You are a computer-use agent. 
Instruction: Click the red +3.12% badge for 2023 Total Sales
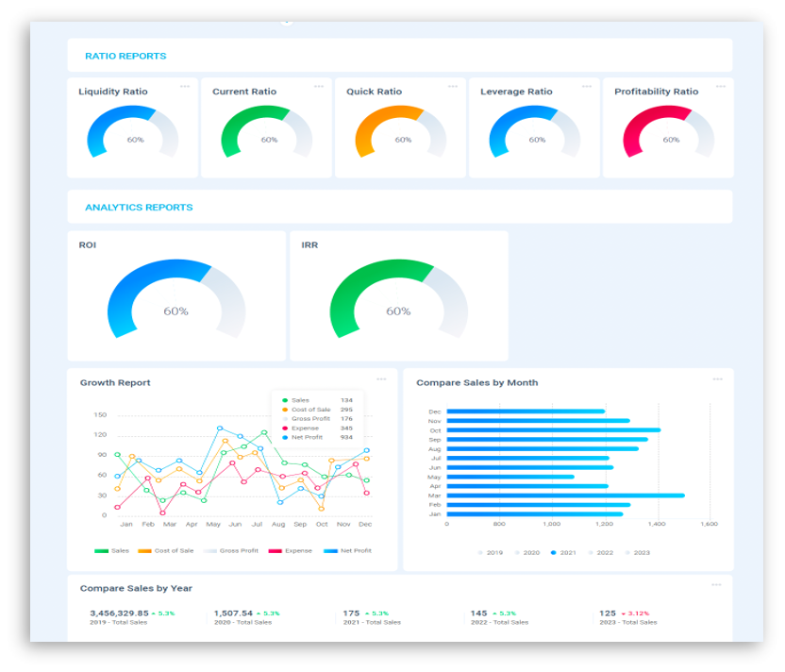pos(635,613)
